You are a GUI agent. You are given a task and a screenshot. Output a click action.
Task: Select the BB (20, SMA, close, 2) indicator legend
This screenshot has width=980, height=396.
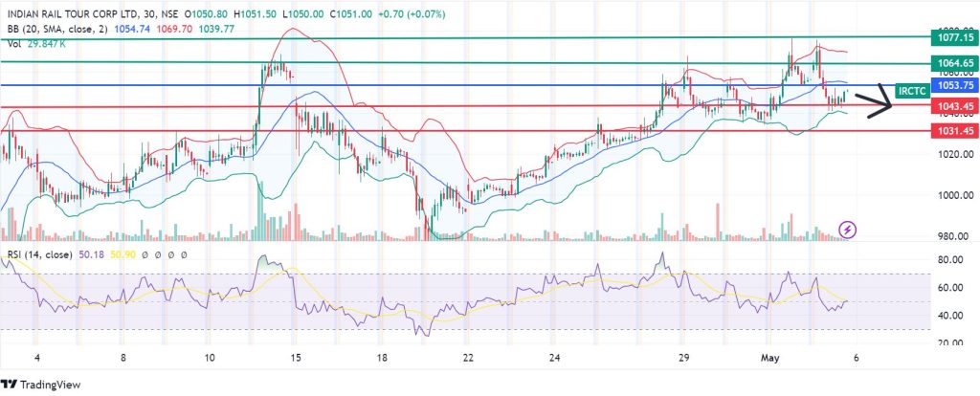(x=56, y=28)
